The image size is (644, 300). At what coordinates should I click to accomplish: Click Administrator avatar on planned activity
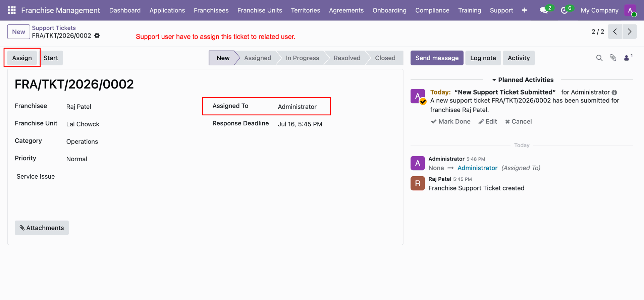(x=418, y=96)
